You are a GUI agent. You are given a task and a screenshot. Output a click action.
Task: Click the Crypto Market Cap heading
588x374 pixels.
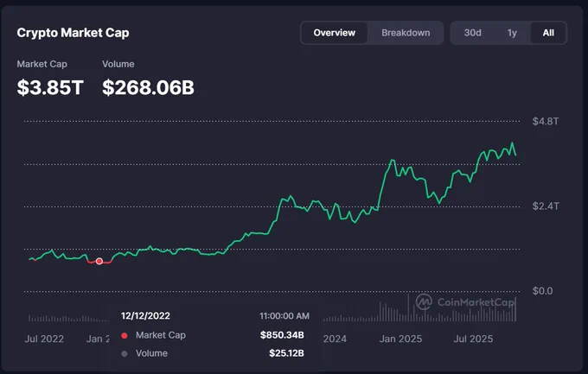click(x=73, y=33)
